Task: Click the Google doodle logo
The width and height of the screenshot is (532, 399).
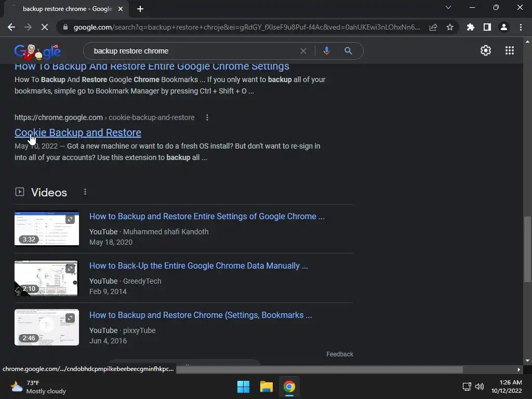Action: [x=37, y=51]
